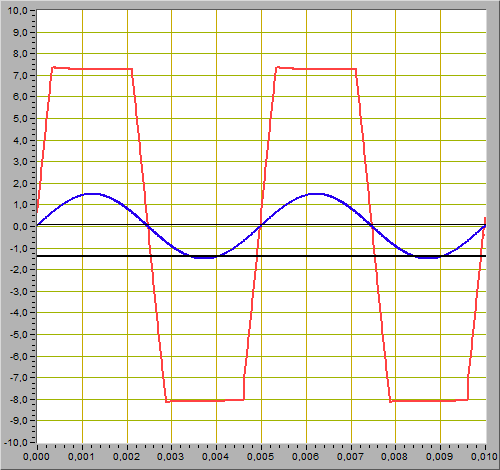
Task: Click the positive 4,0 Y-axis label
Action: click(x=20, y=140)
